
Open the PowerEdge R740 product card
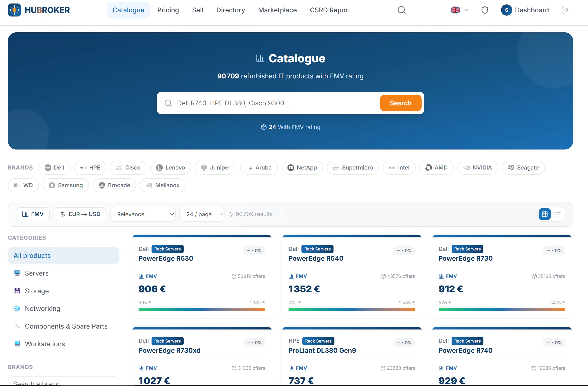[502, 356]
